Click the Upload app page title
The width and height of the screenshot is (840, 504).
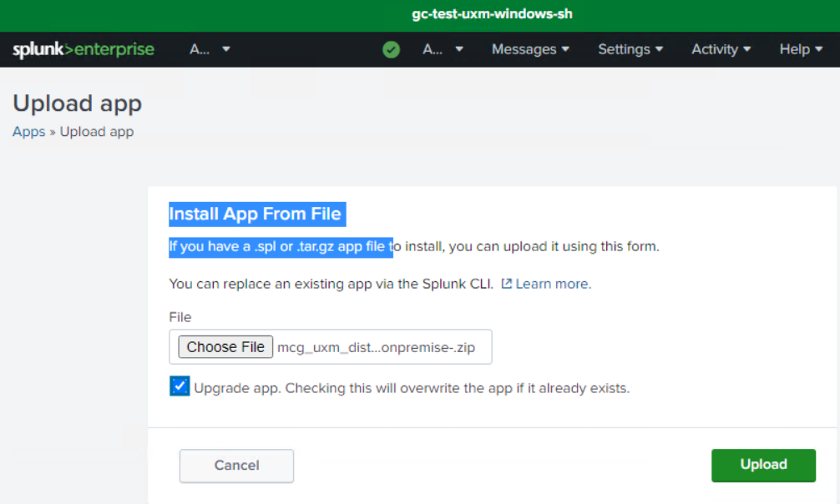[78, 103]
